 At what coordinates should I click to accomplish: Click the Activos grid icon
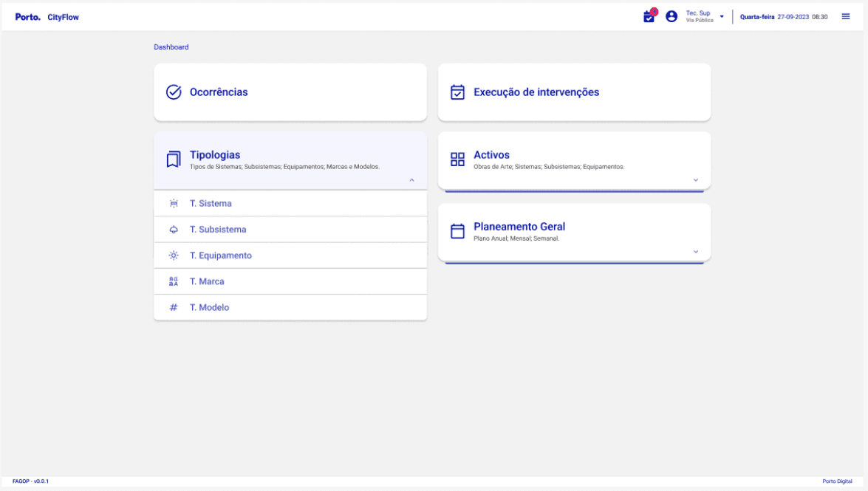(457, 159)
